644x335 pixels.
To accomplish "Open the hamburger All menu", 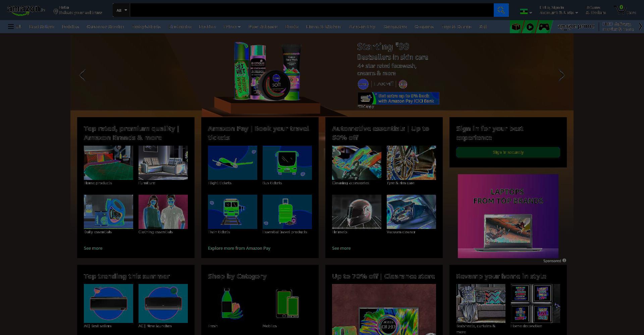I will click(x=14, y=27).
